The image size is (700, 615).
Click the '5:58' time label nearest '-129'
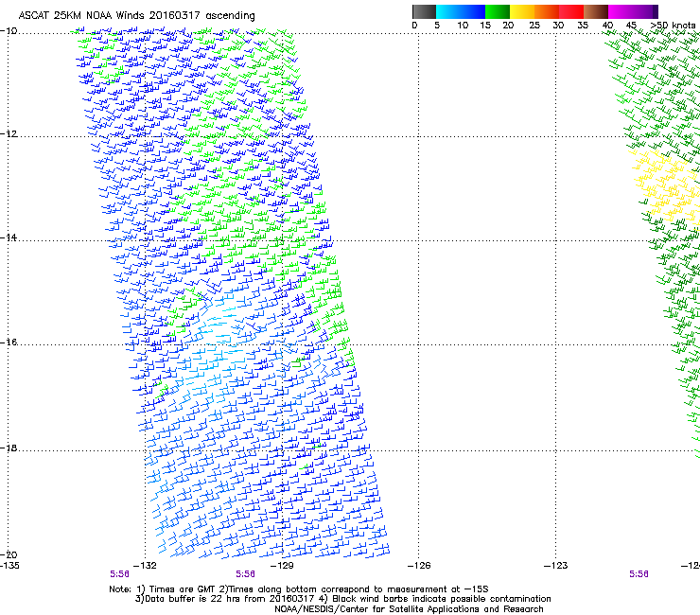coord(246,574)
